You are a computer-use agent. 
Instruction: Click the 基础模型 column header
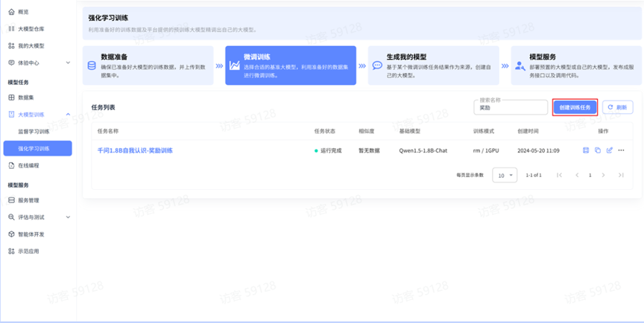[410, 131]
